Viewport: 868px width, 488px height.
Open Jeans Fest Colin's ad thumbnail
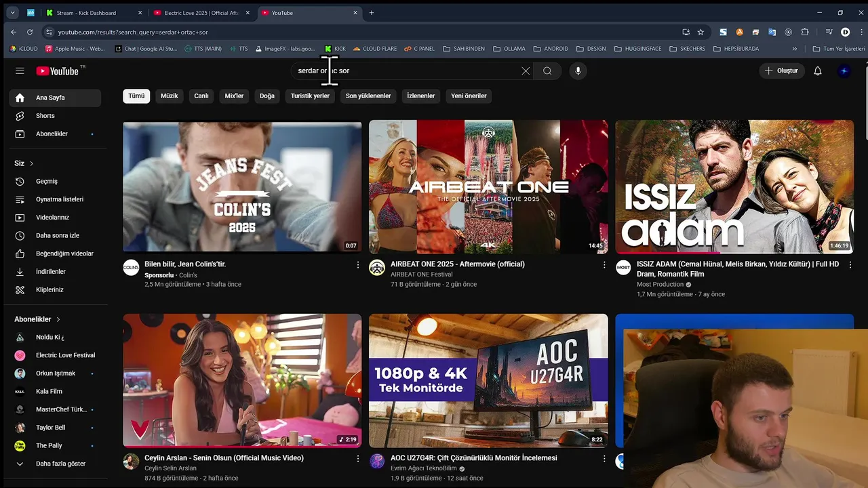[x=242, y=186]
